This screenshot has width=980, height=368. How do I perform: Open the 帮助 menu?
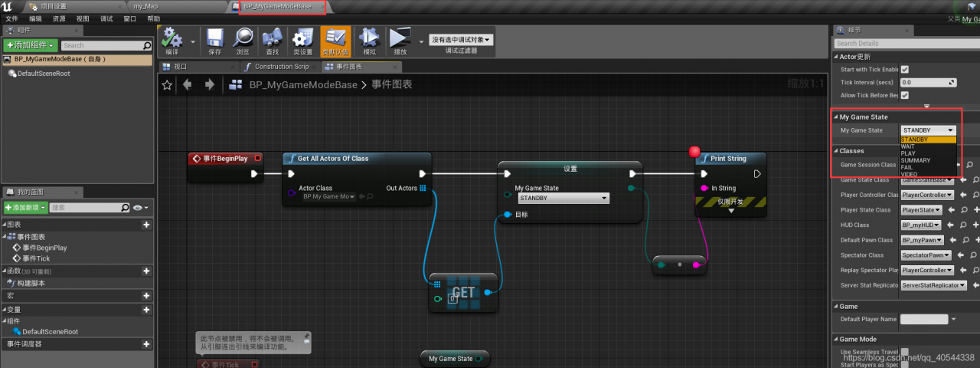click(153, 18)
